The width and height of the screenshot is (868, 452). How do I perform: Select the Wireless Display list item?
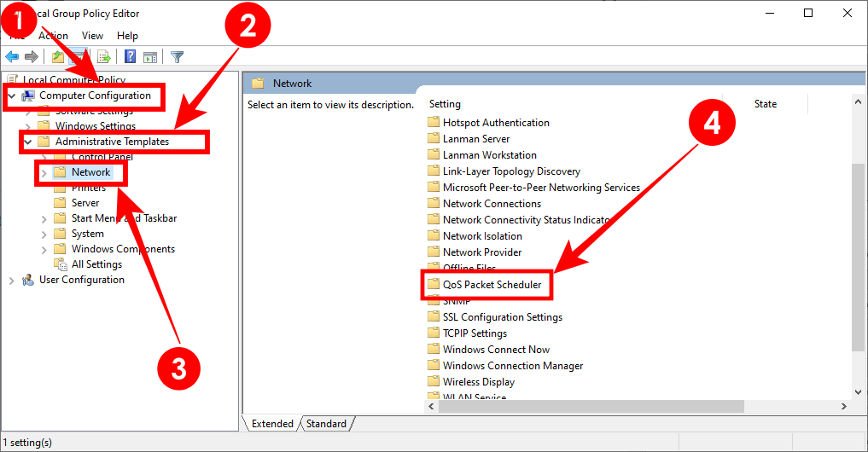pos(478,382)
